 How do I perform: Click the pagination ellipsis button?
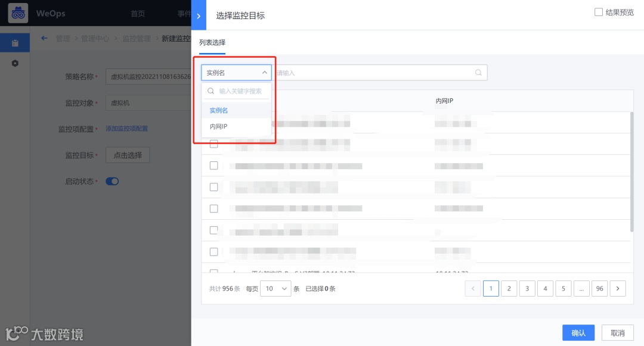pos(581,289)
